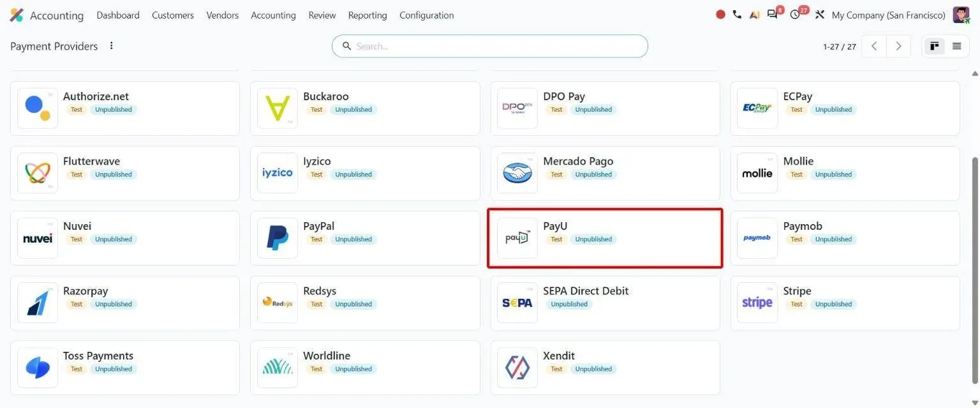Click the DPO Pay logo

click(517, 108)
